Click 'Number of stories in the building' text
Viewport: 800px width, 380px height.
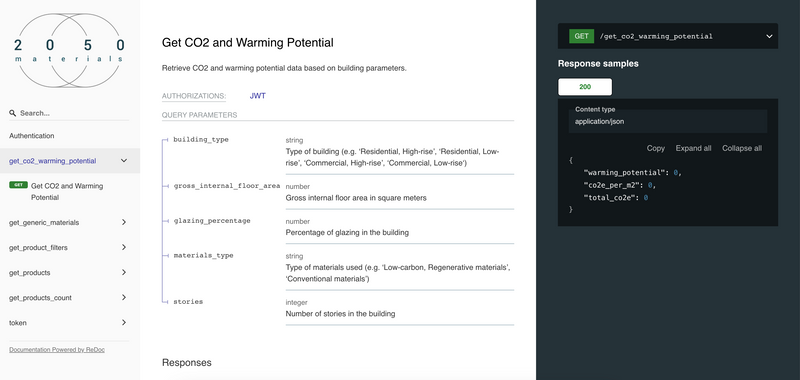tap(340, 314)
